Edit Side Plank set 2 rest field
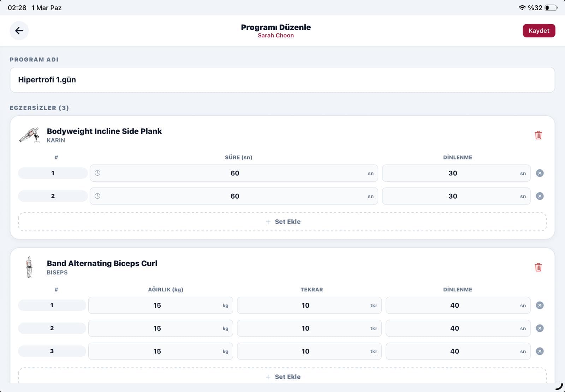 [x=453, y=196]
